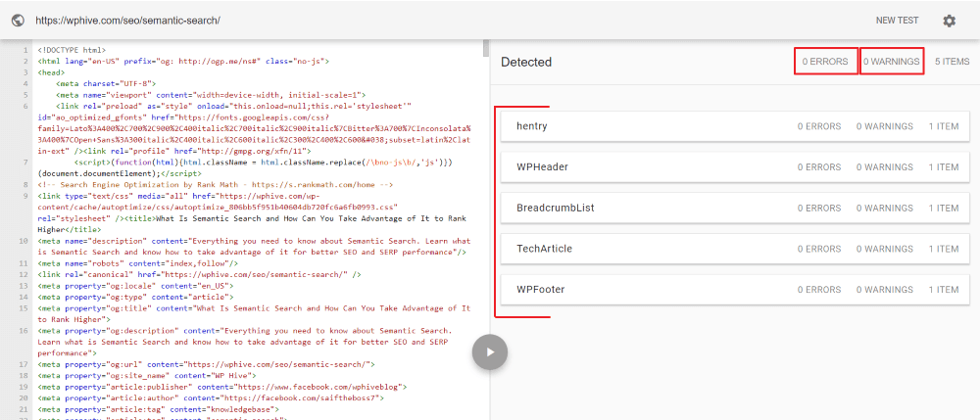Expand the hentry result row
This screenshot has height=420, width=980.
coord(736,126)
